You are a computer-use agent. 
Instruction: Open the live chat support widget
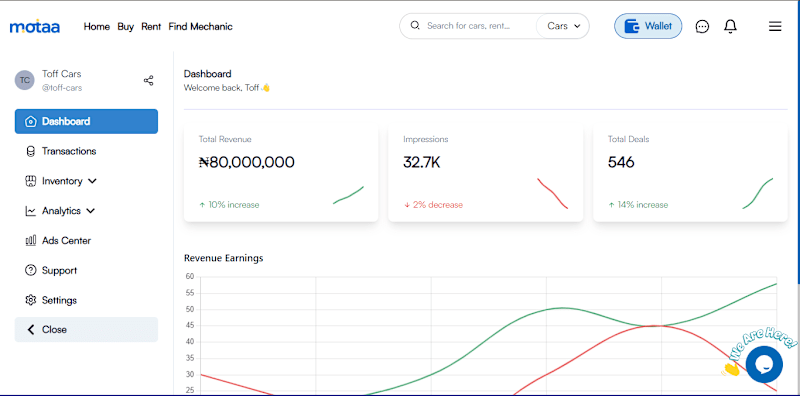pyautogui.click(x=764, y=364)
